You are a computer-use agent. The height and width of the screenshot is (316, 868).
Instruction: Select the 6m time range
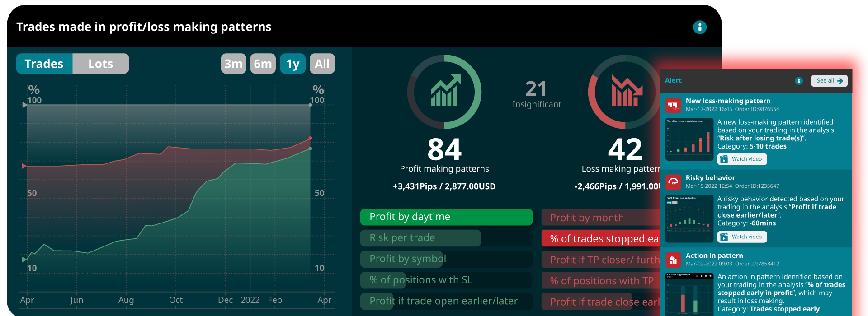(263, 64)
